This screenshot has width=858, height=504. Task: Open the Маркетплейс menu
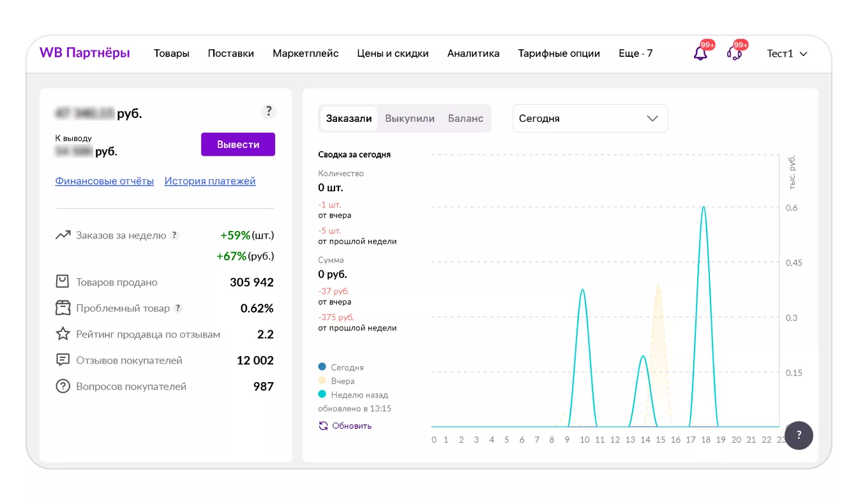pyautogui.click(x=306, y=54)
